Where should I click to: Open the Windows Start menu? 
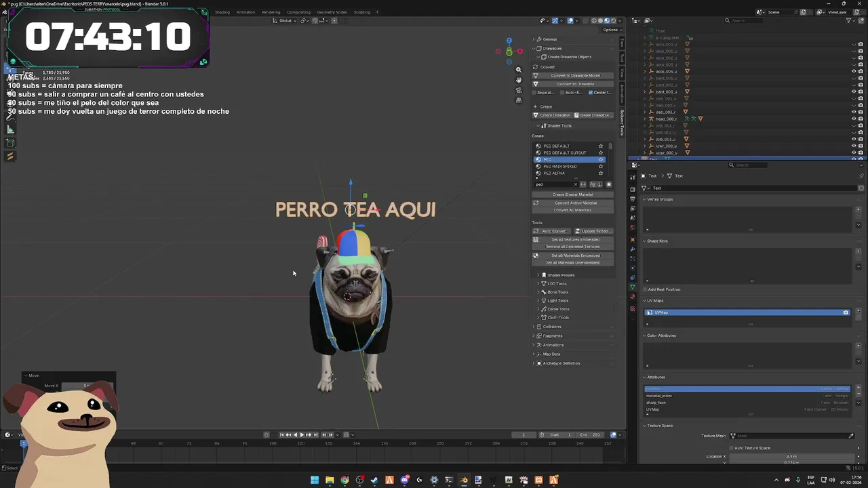315,480
